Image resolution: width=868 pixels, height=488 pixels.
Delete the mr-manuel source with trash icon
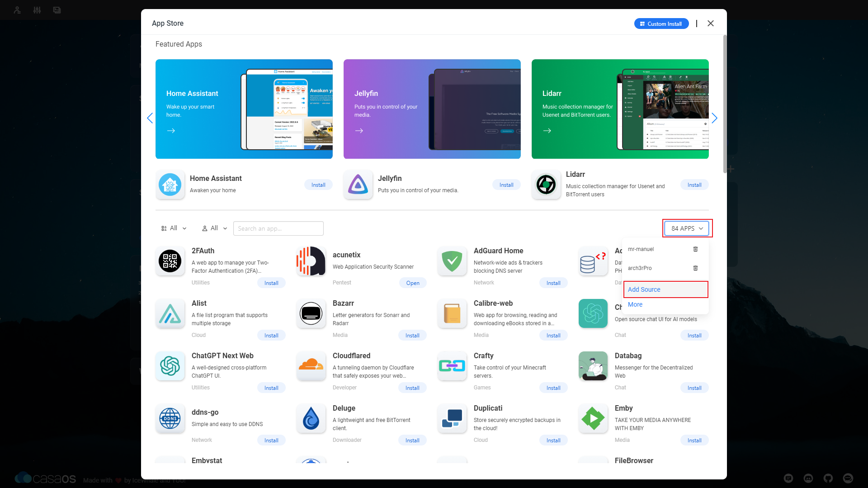[x=695, y=249]
